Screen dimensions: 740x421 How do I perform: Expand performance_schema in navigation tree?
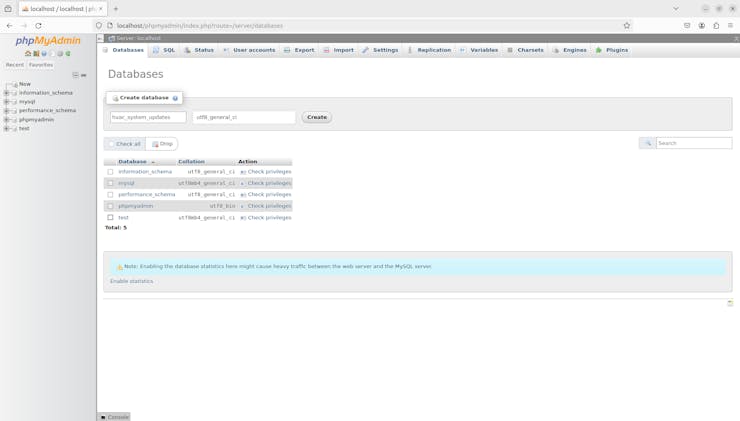click(x=7, y=110)
